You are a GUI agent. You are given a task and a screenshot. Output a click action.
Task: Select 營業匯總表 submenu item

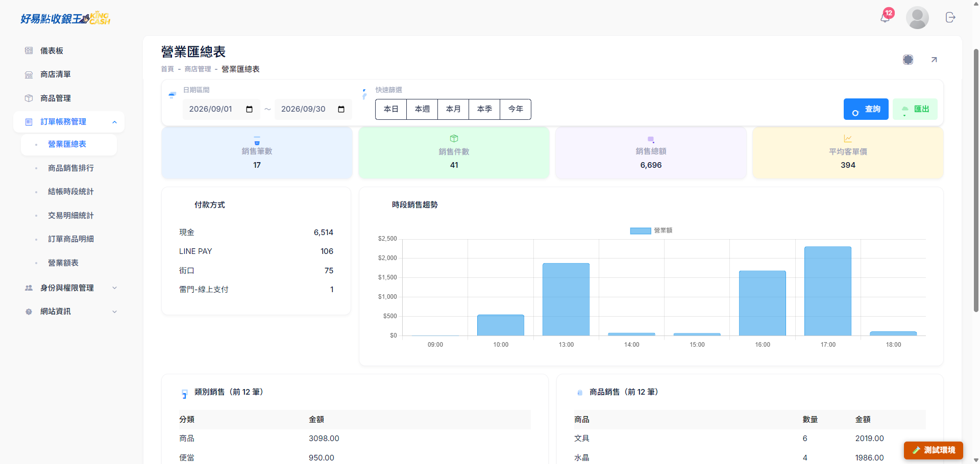click(69, 144)
